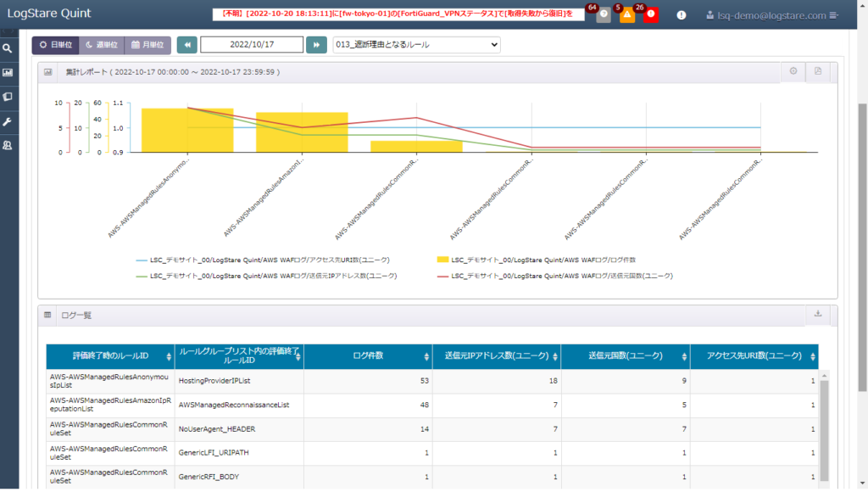Toggle blue アクセス先URI数 legend series
The image size is (868, 492).
[x=263, y=260]
